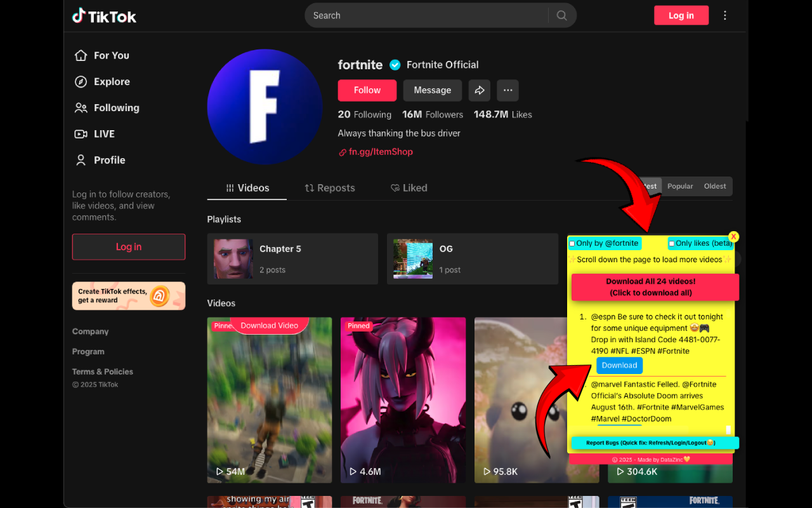
Task: Click the For You menu item
Action: (112, 55)
